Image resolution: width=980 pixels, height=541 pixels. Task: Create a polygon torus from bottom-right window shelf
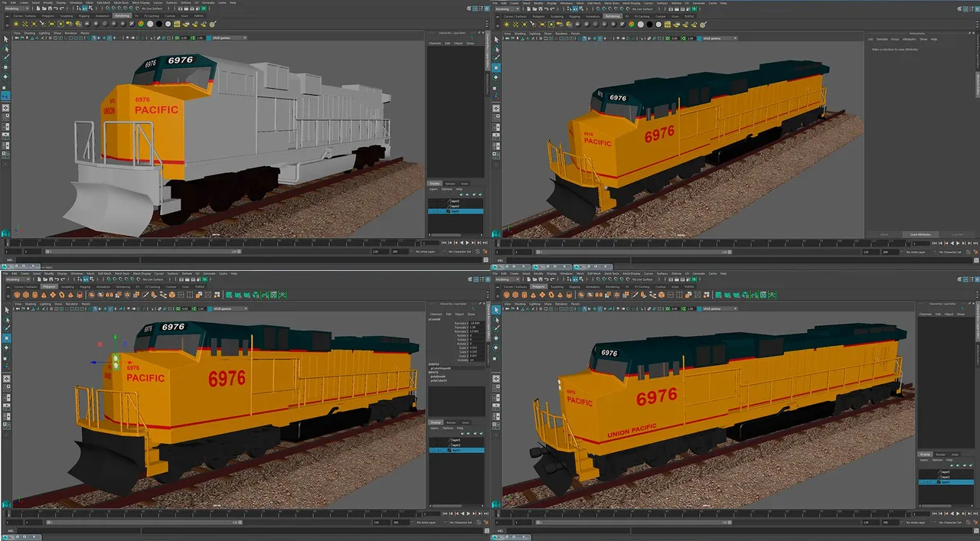point(551,295)
